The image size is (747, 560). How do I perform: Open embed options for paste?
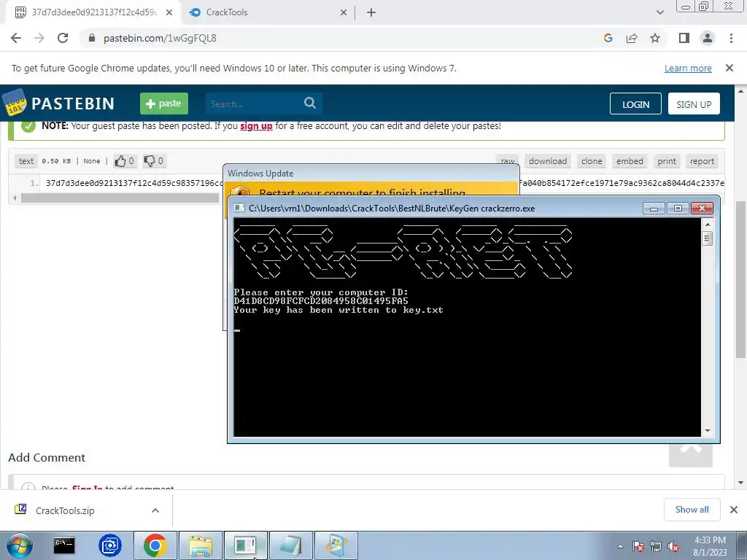tap(630, 161)
